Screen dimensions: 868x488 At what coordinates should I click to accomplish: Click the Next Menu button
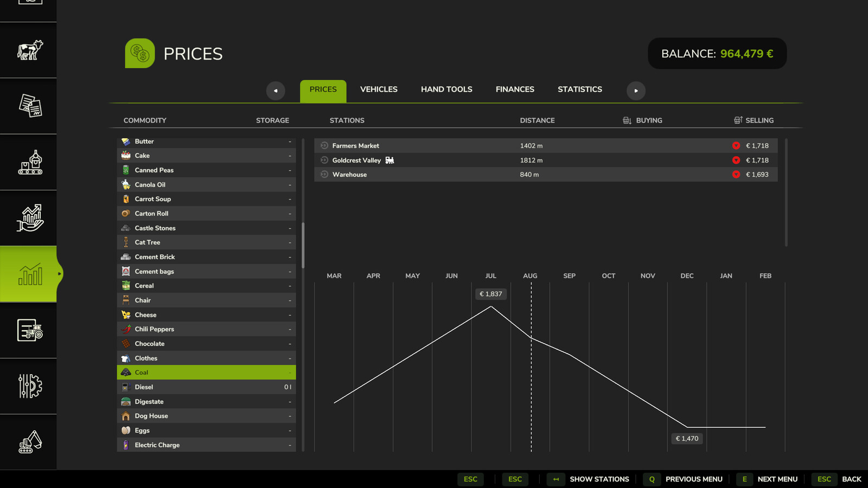click(767, 479)
